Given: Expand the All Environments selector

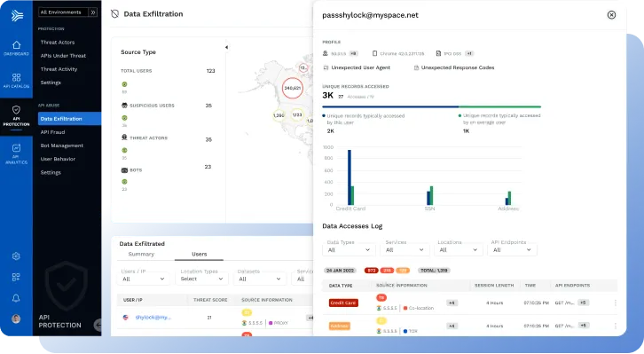Looking at the screenshot, I should pyautogui.click(x=67, y=12).
